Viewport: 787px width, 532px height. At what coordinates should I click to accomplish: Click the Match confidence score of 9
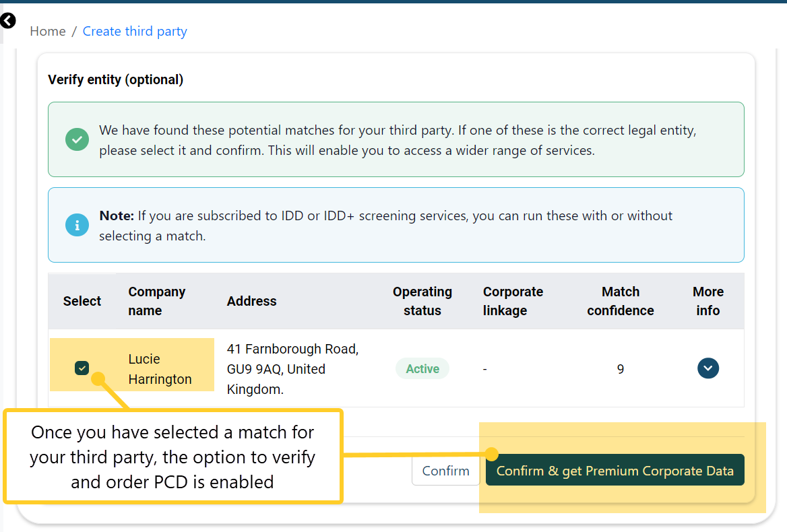(x=620, y=368)
